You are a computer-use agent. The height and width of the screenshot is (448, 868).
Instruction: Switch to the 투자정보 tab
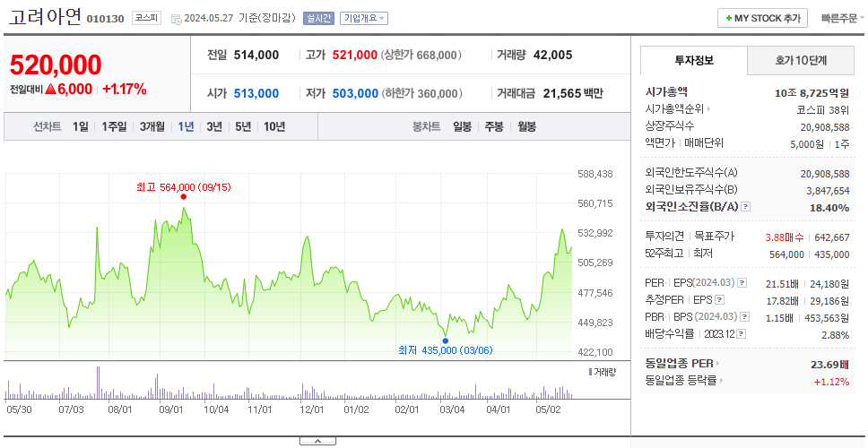[x=694, y=61]
